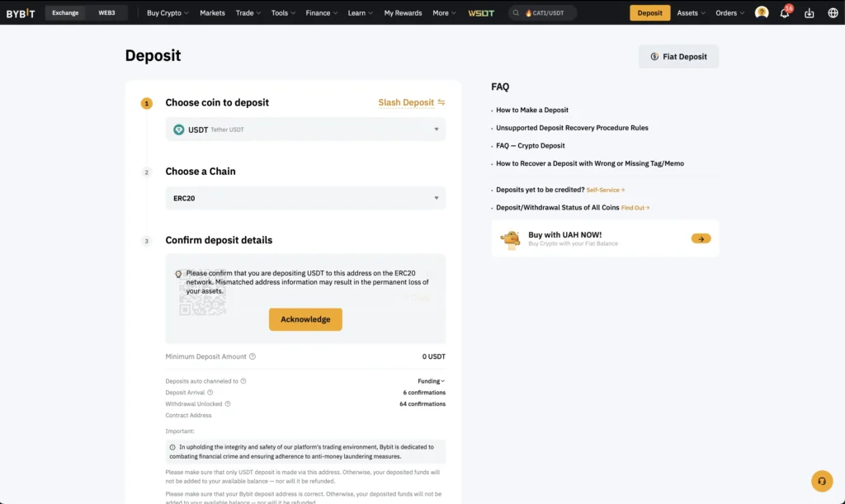Click the user profile avatar icon
This screenshot has height=504, width=845.
point(762,12)
